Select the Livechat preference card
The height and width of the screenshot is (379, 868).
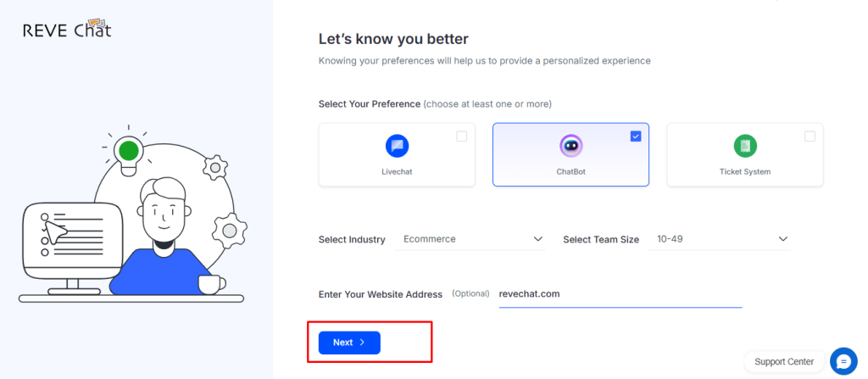[x=397, y=154]
